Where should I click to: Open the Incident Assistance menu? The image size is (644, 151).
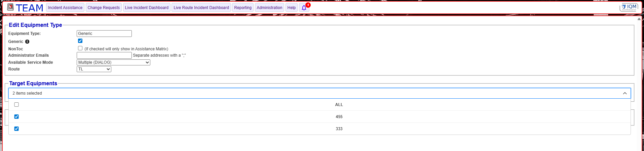[65, 8]
